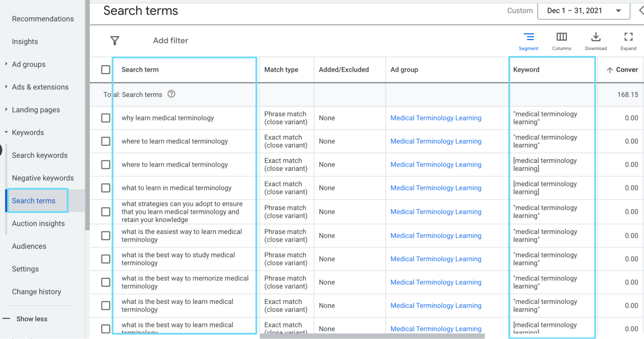Click 'what is the best way to memorize' term
Image resolution: width=644 pixels, height=339 pixels.
pos(185,282)
